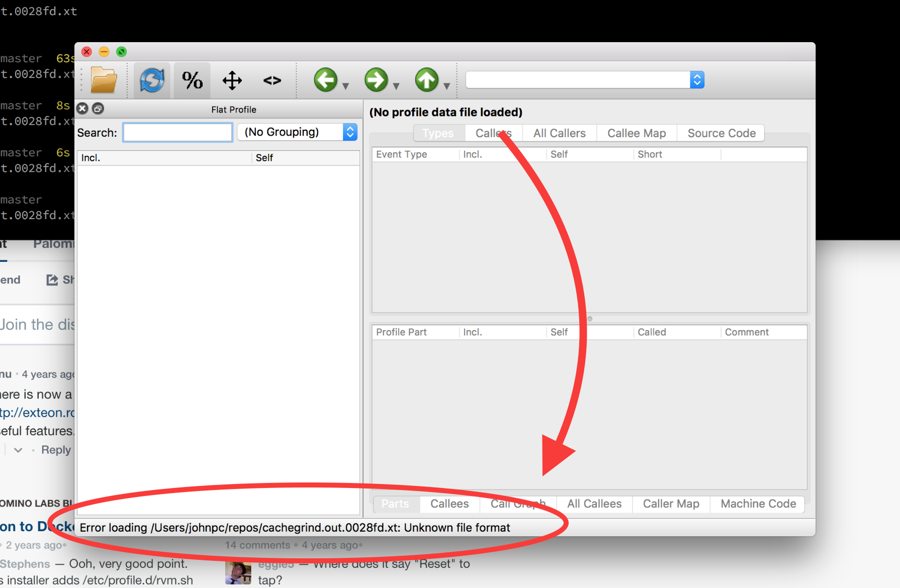Click the error message in status bar
The image size is (900, 588).
click(295, 528)
